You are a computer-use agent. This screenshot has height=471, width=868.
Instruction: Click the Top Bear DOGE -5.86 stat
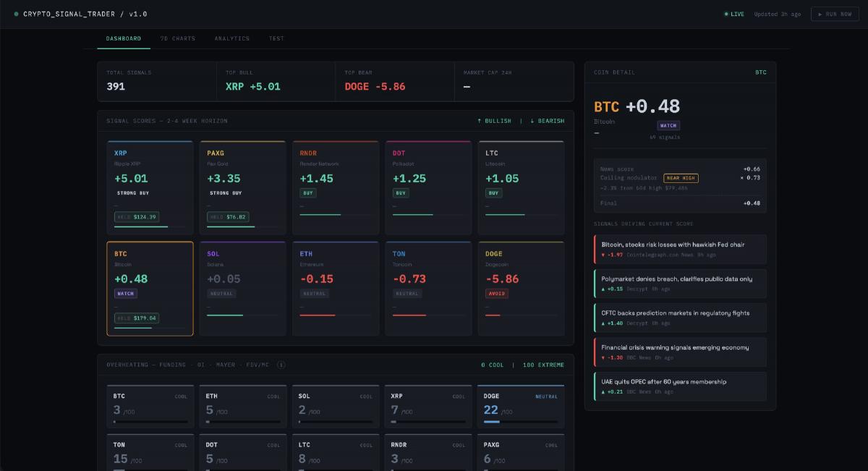tap(395, 81)
